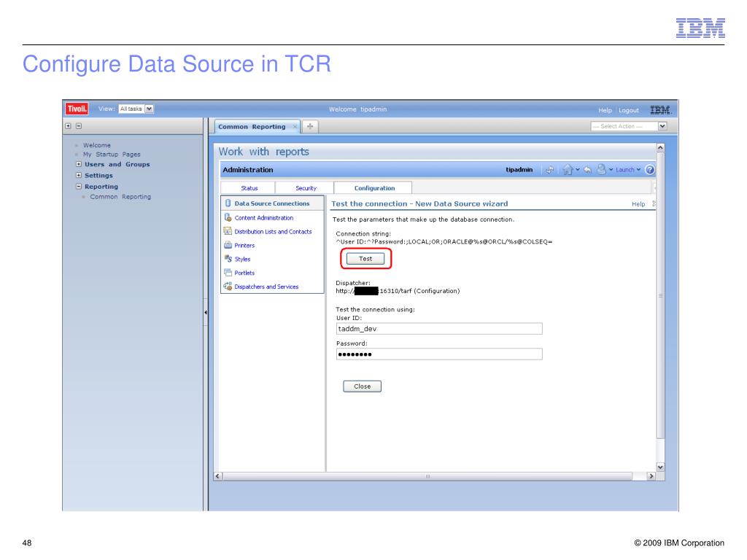Expand all navigation tree nodes icon
Screen dimensions: 747x560
pyautogui.click(x=68, y=126)
